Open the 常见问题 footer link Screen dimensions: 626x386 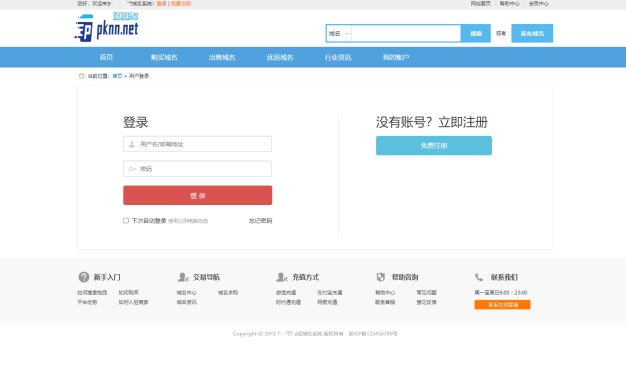tap(427, 293)
